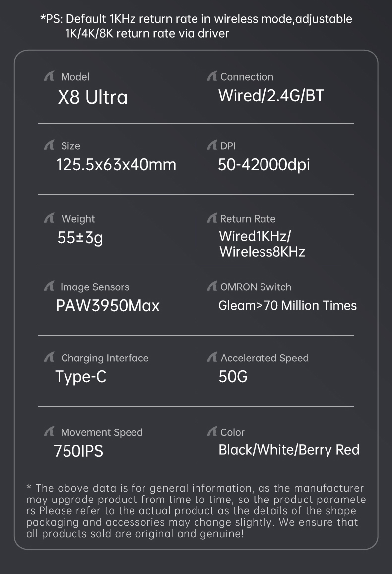Click the logo icon beside DPI
The width and height of the screenshot is (392, 574).
point(212,145)
